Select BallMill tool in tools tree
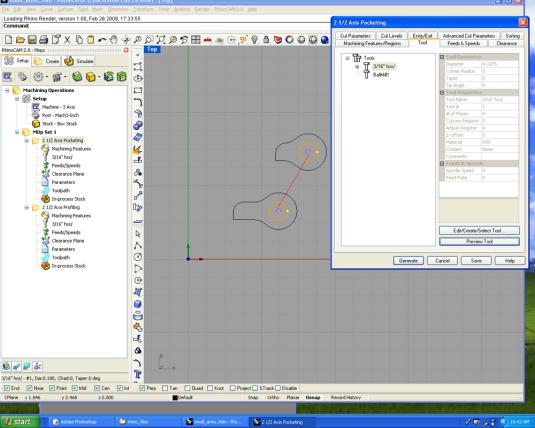 click(381, 75)
